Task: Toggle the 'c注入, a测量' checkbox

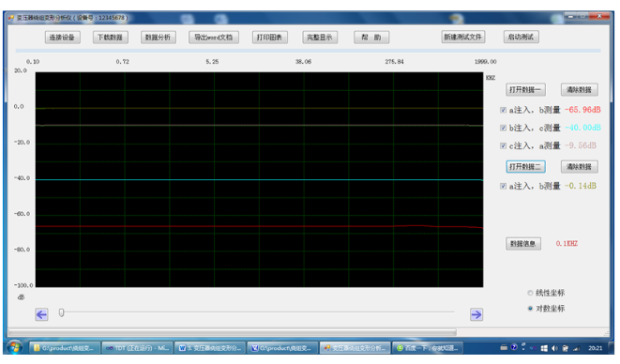Action: 503,146
